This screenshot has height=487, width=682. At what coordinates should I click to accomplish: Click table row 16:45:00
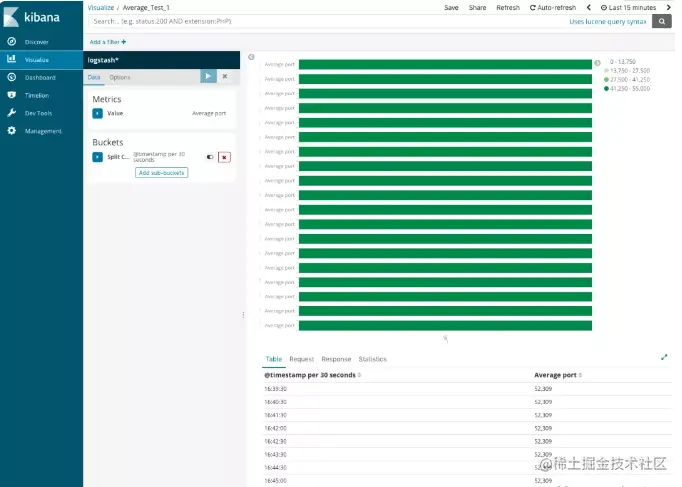[468, 480]
